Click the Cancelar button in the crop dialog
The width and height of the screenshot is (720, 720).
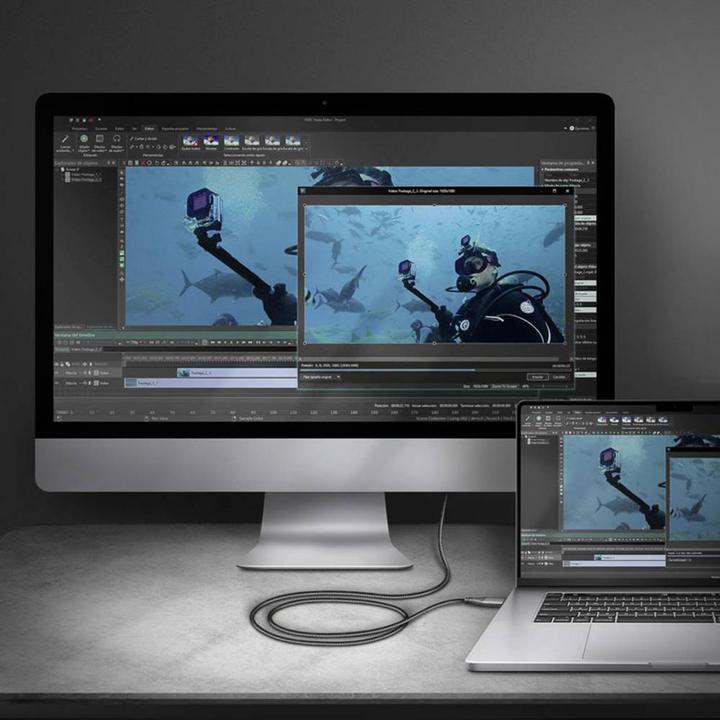coord(560,377)
